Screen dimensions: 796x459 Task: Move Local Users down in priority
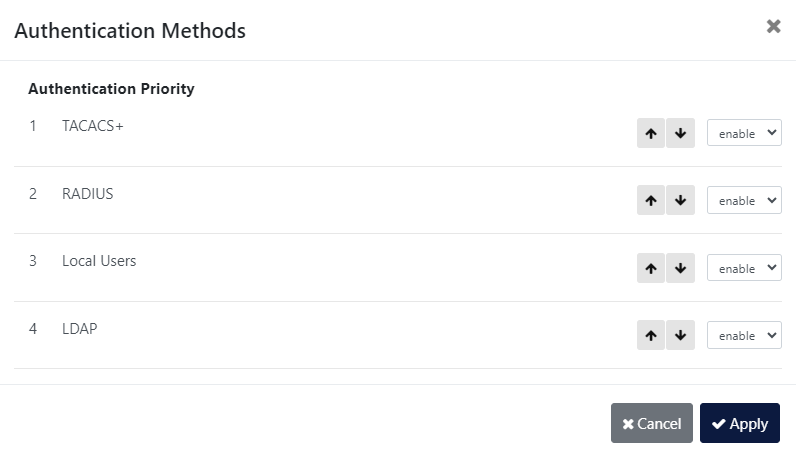tap(680, 268)
